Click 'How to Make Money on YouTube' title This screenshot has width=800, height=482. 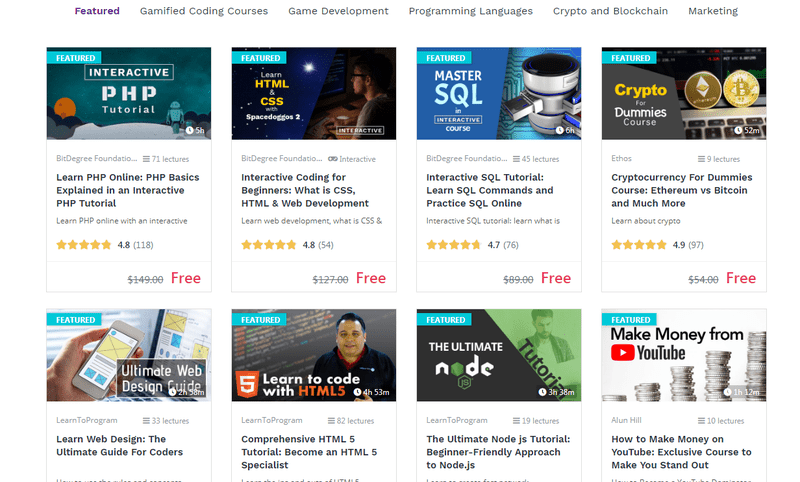click(x=681, y=452)
